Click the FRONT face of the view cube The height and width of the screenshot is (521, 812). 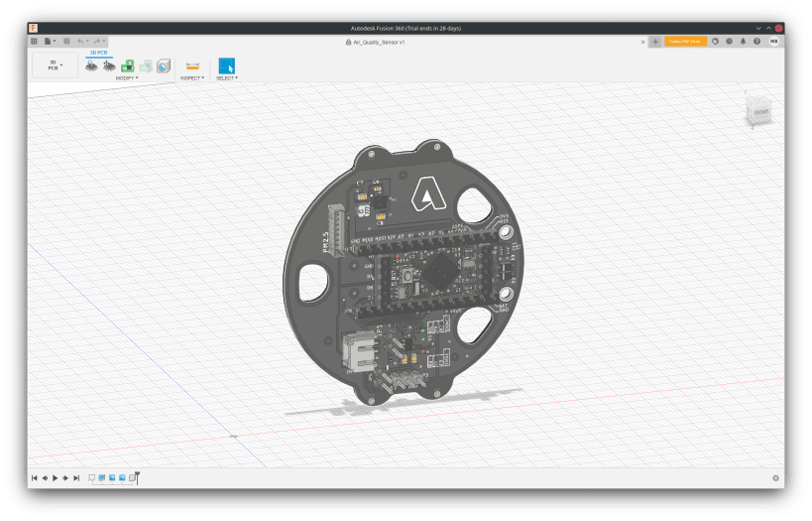[x=759, y=113]
